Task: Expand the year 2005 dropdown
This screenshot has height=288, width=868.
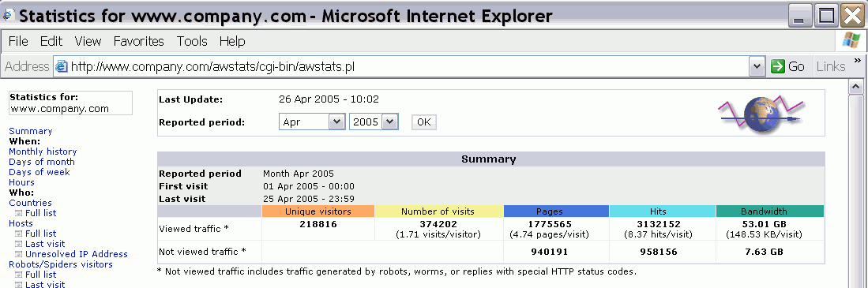Action: pos(389,122)
